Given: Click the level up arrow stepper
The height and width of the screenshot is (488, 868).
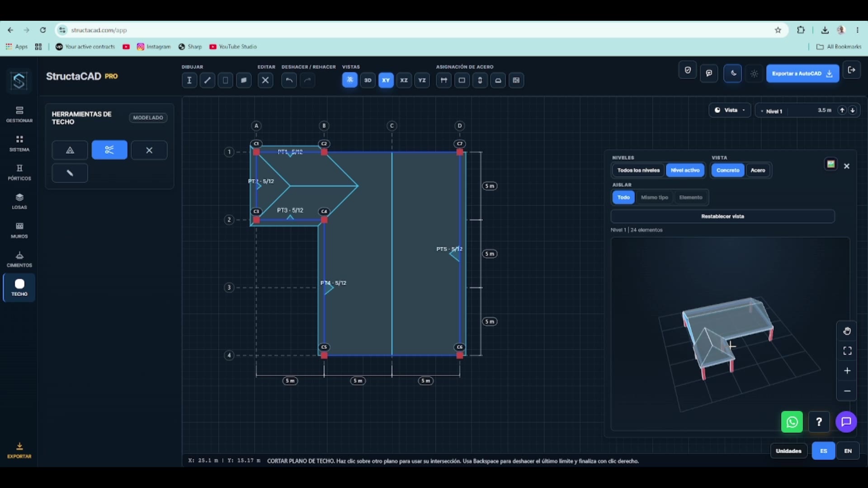Looking at the screenshot, I should [842, 111].
